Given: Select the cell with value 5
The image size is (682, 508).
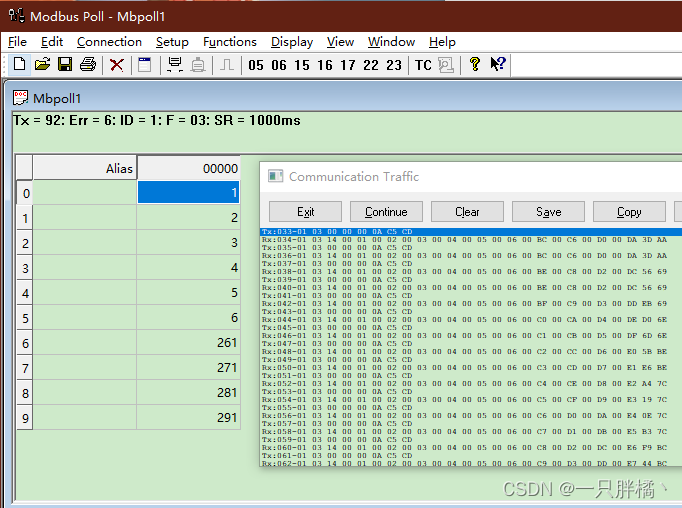Looking at the screenshot, I should pyautogui.click(x=188, y=292).
